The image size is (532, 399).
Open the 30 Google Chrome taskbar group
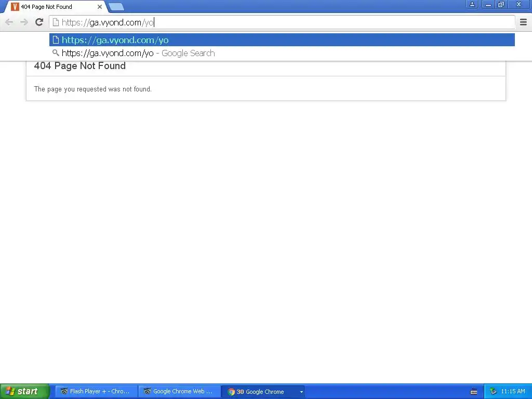click(x=263, y=392)
